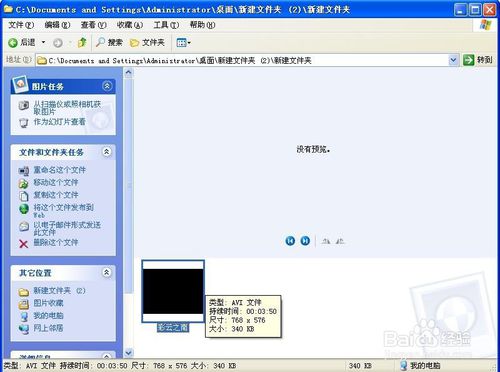Click the Up one level folder icon

click(x=82, y=43)
